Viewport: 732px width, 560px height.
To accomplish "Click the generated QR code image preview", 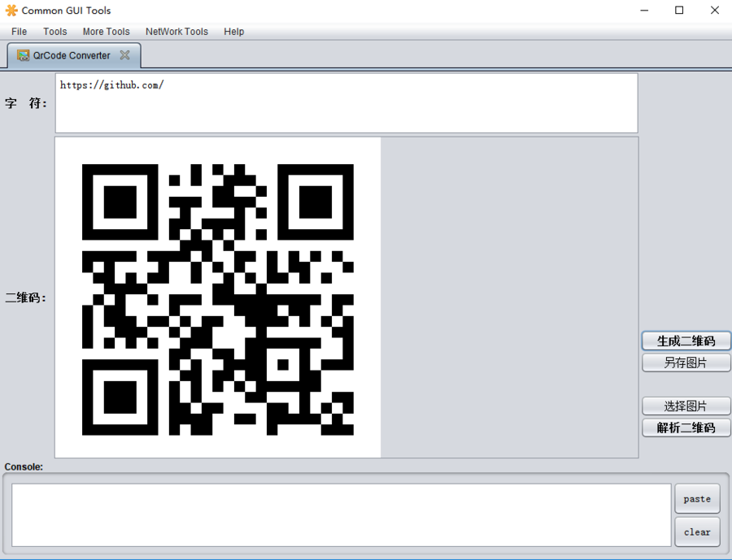I will click(217, 296).
